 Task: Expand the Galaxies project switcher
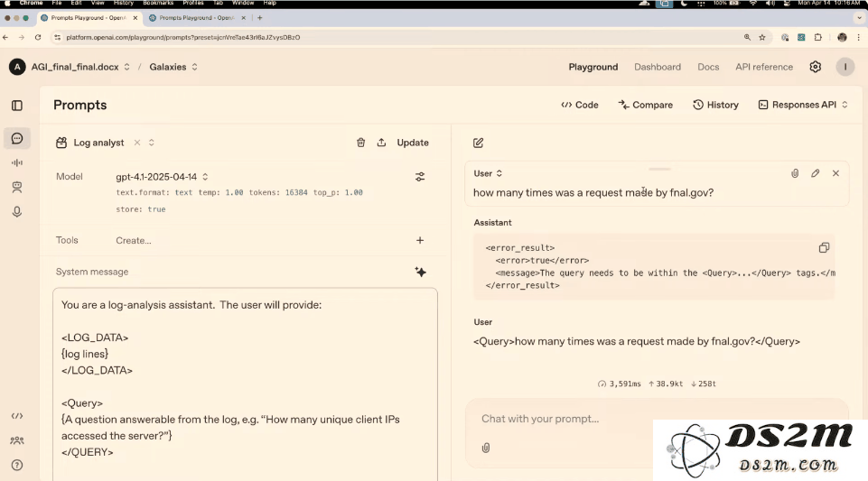point(194,67)
